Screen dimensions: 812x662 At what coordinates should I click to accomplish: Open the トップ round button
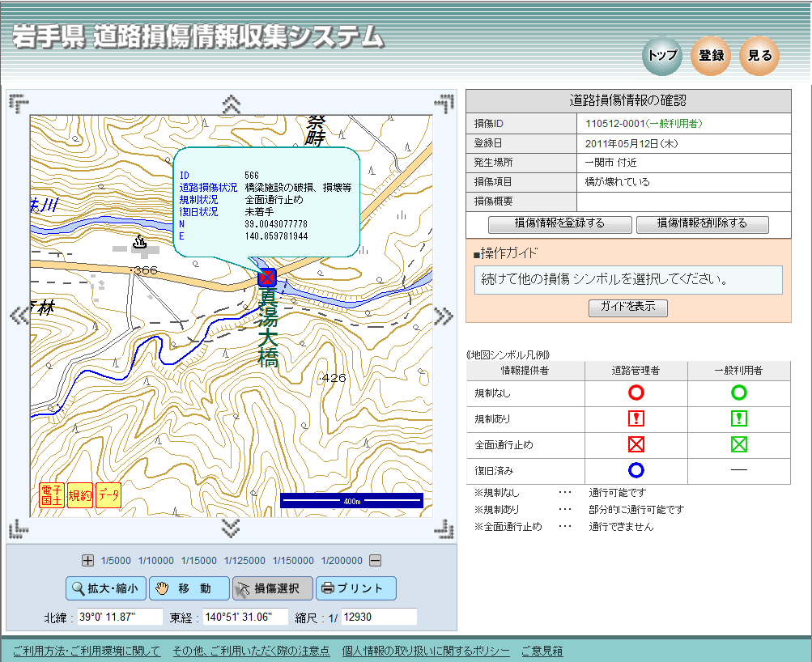pos(662,56)
